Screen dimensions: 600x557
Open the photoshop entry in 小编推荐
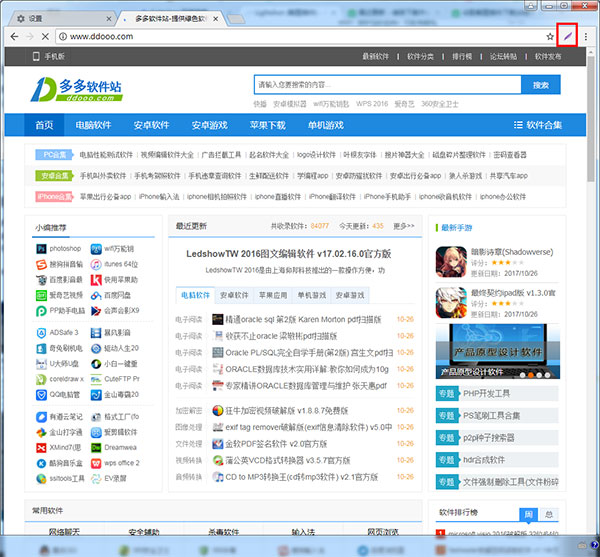59,249
